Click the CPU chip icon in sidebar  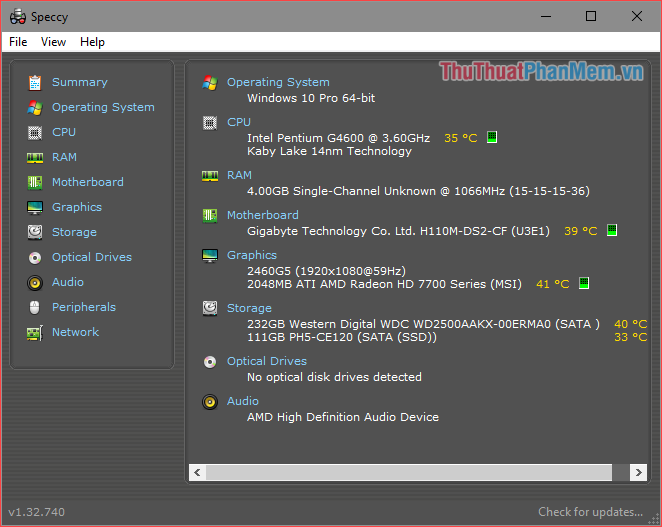pos(35,133)
